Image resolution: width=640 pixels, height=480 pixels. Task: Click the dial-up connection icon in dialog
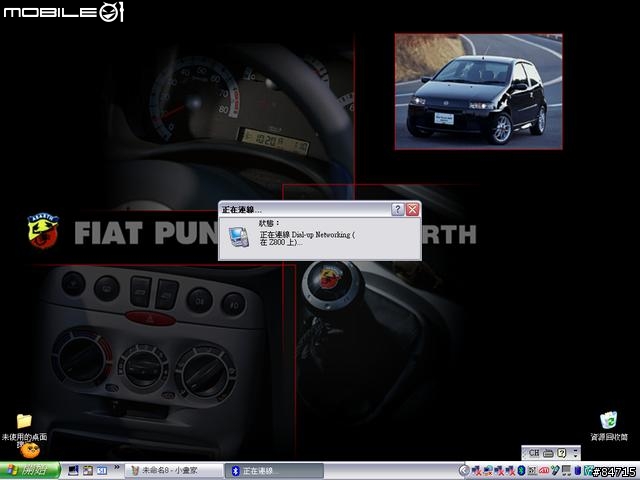[239, 237]
